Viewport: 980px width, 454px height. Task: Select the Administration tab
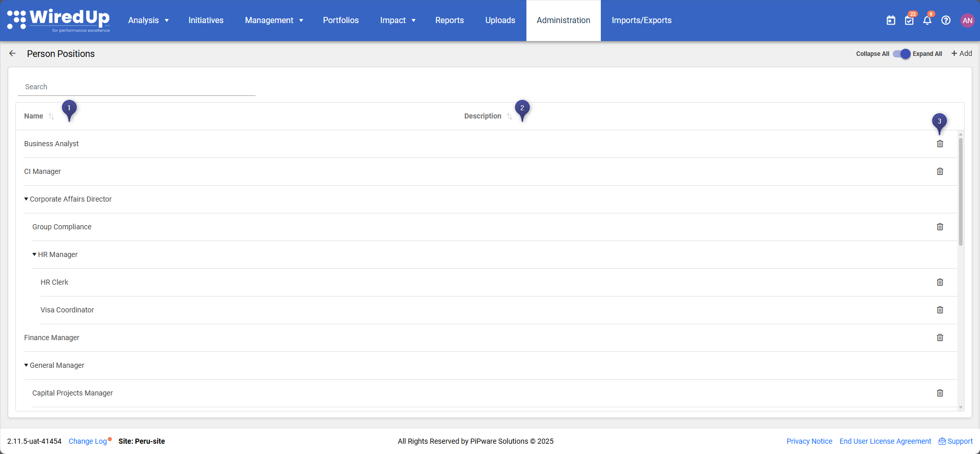563,21
